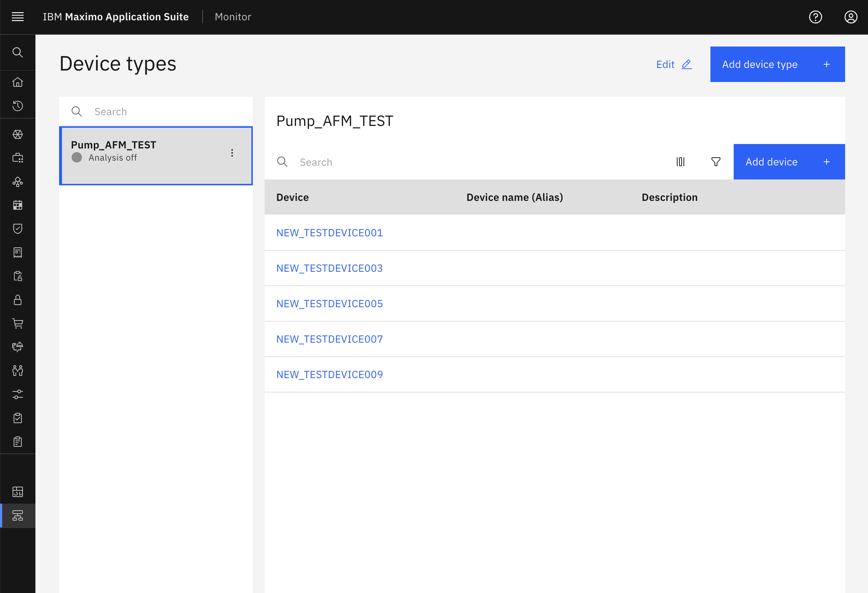
Task: Click the Device types page heading
Action: [118, 64]
